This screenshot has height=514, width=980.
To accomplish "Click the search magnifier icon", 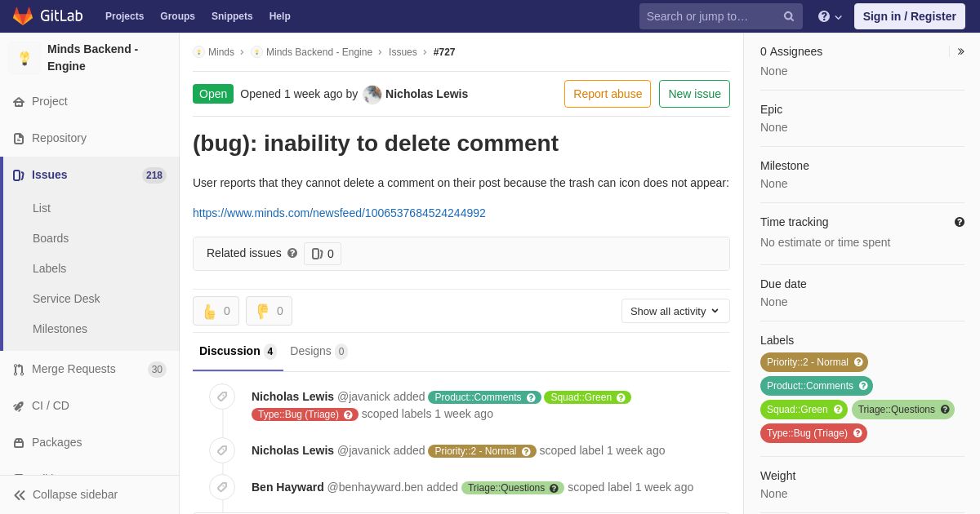I will (x=789, y=16).
